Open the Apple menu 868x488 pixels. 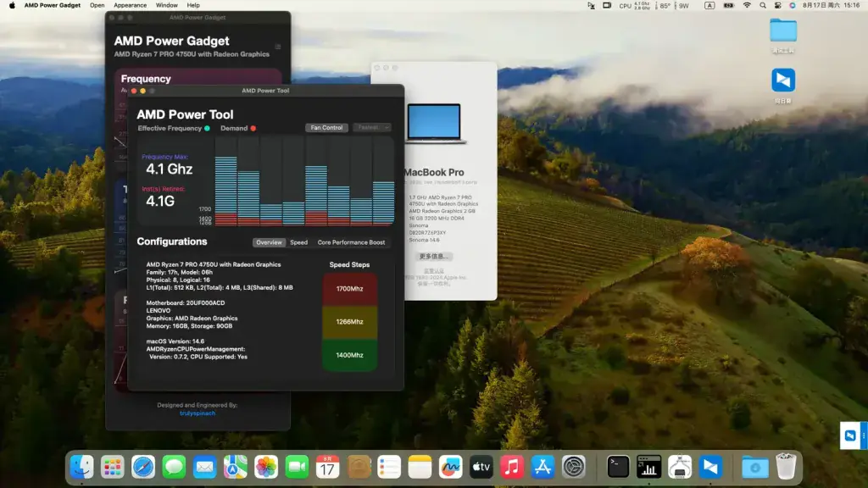pyautogui.click(x=12, y=5)
